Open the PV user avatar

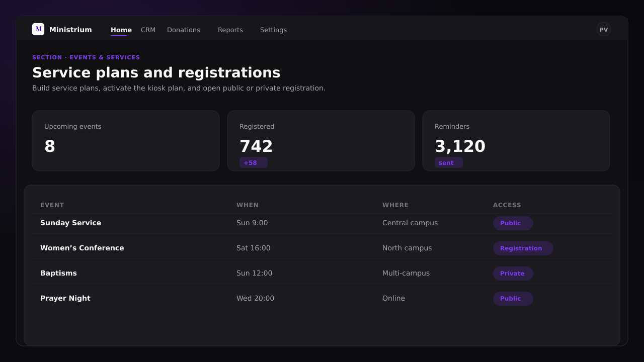(x=604, y=29)
